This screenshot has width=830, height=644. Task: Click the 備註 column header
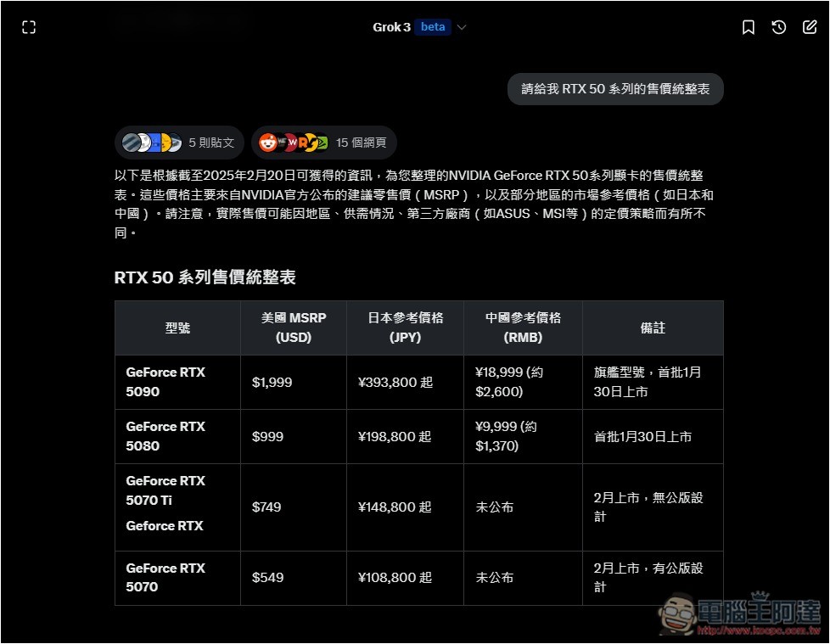click(653, 328)
